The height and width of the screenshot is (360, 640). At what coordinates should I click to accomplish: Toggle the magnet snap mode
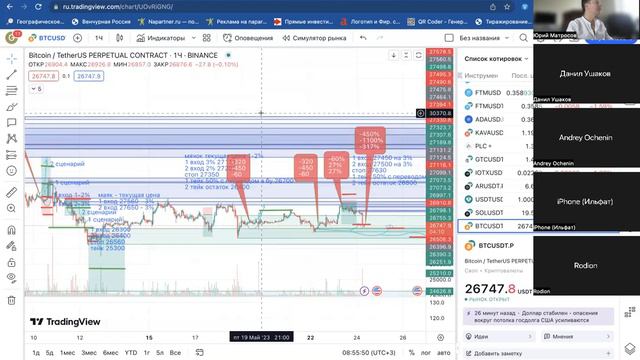(x=11, y=230)
